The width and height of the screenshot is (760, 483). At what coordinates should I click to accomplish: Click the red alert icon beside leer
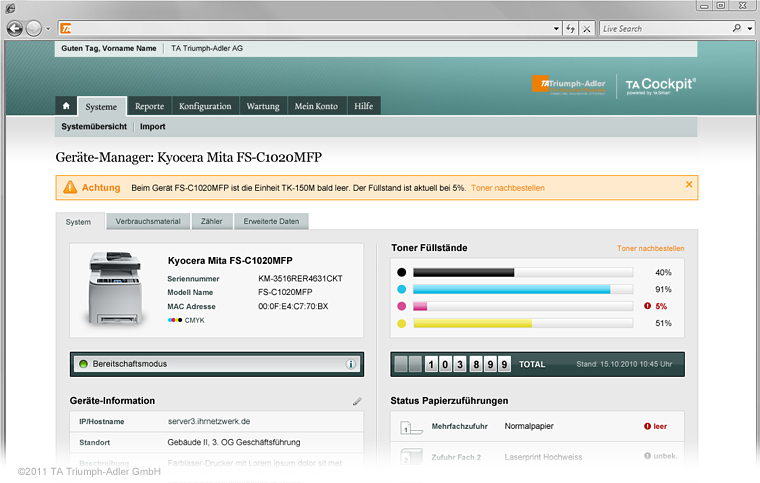[647, 426]
